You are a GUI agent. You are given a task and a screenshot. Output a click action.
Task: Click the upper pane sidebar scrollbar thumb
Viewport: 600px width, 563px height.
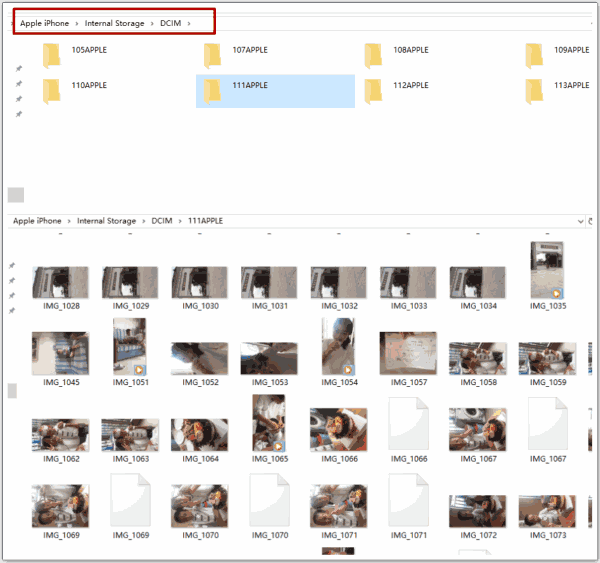pyautogui.click(x=16, y=195)
